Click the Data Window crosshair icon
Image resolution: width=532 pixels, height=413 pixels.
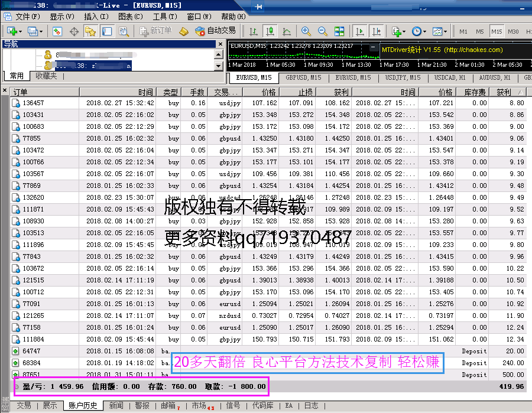tap(74, 31)
